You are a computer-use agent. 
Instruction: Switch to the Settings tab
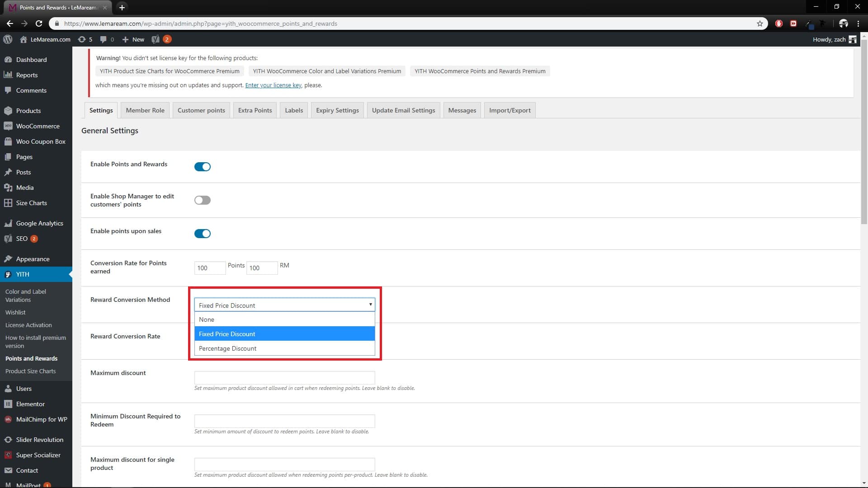click(101, 110)
